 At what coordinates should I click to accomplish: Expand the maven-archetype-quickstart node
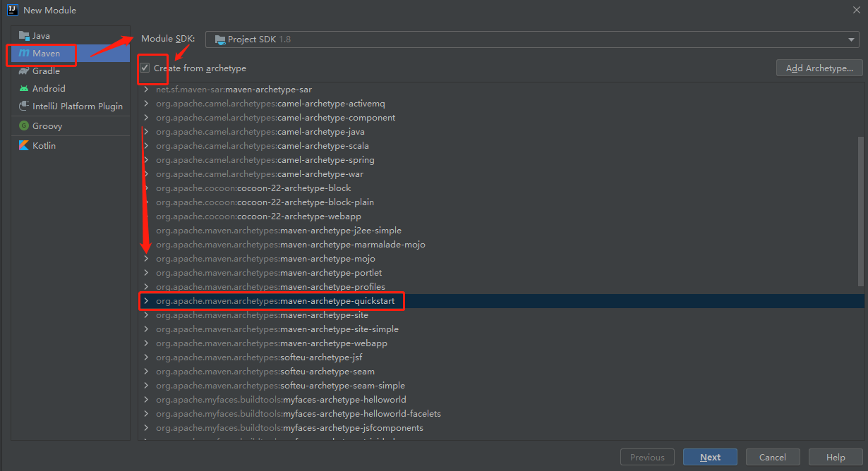click(x=146, y=301)
